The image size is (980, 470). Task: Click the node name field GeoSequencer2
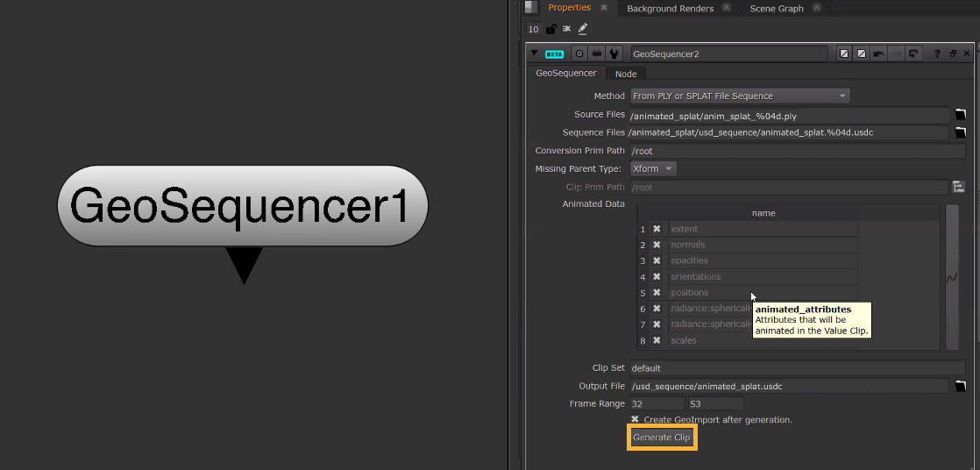point(728,53)
